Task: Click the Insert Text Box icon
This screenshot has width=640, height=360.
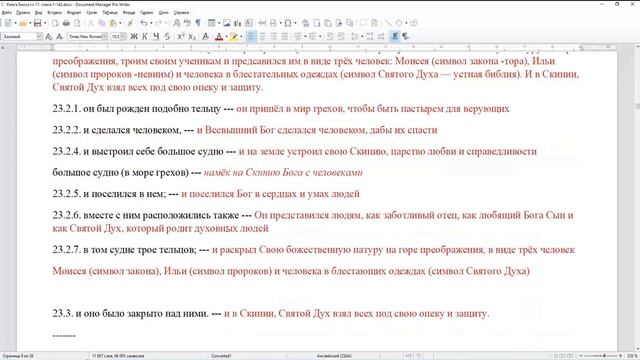Action: click(x=249, y=23)
